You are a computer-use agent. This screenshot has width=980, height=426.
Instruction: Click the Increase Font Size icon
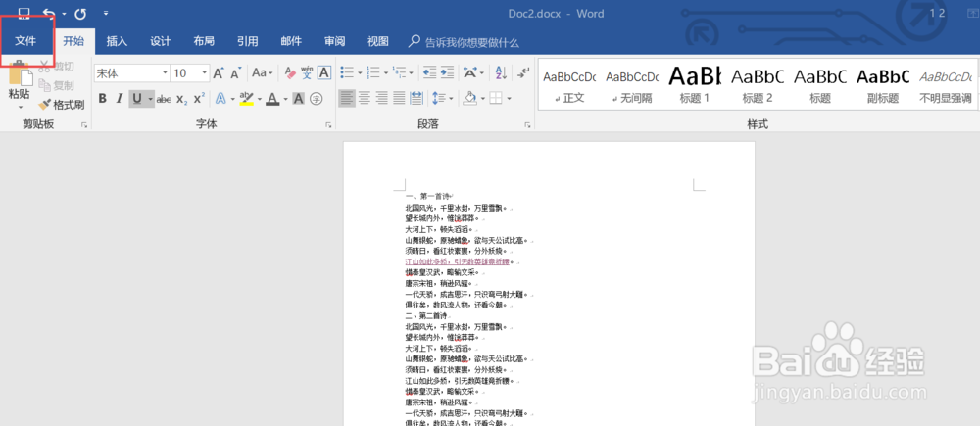point(219,73)
